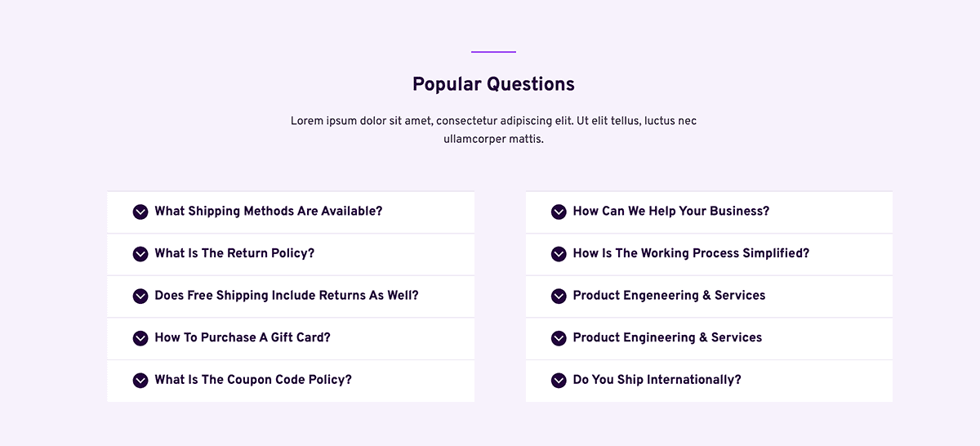The height and width of the screenshot is (446, 980).
Task: Click chevron icon beside 'How Is The Working Process Simplified?'
Action: point(559,254)
